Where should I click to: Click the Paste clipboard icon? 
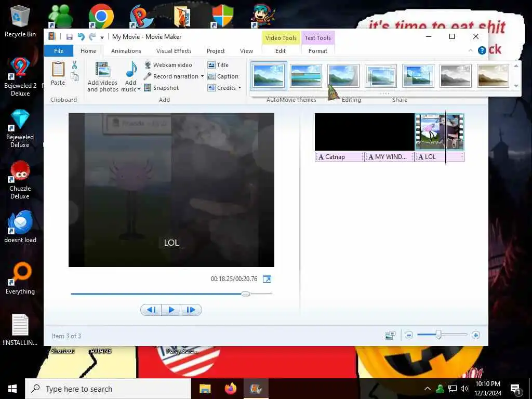[58, 70]
